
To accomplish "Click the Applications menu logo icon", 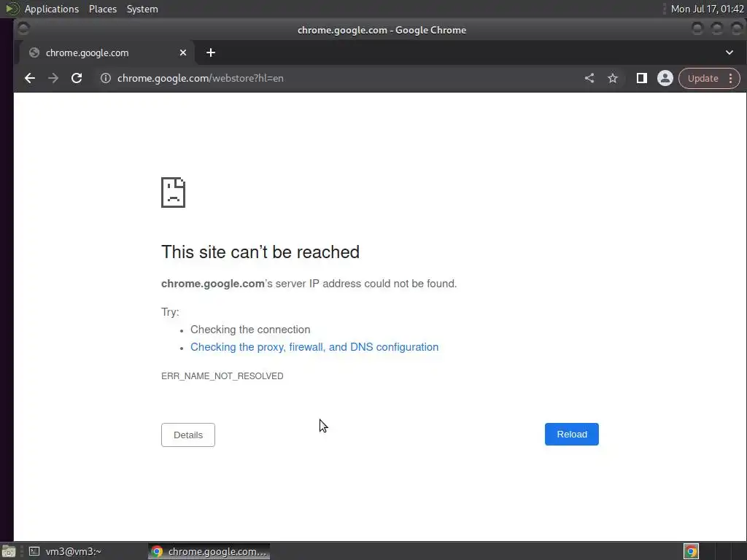I will (12, 9).
